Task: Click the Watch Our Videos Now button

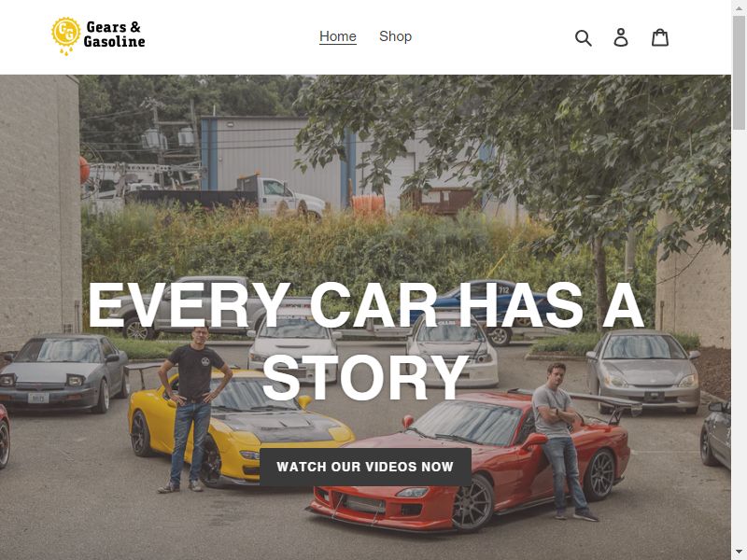Action: click(365, 467)
